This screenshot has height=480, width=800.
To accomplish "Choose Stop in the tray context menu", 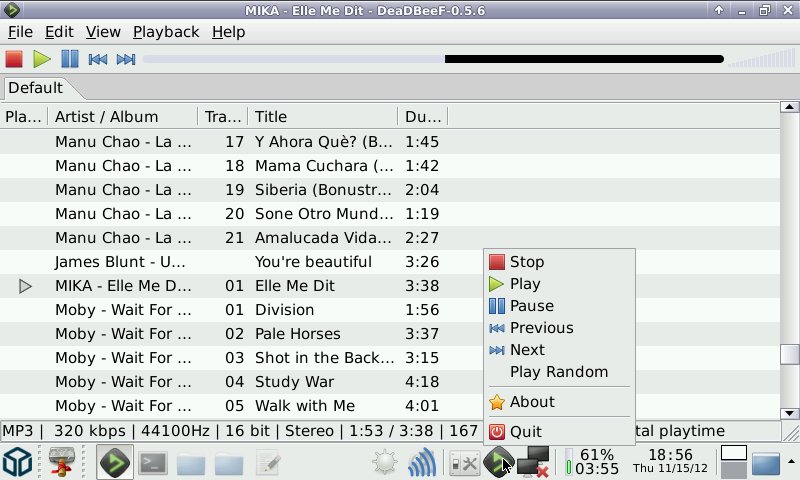I will (x=559, y=262).
